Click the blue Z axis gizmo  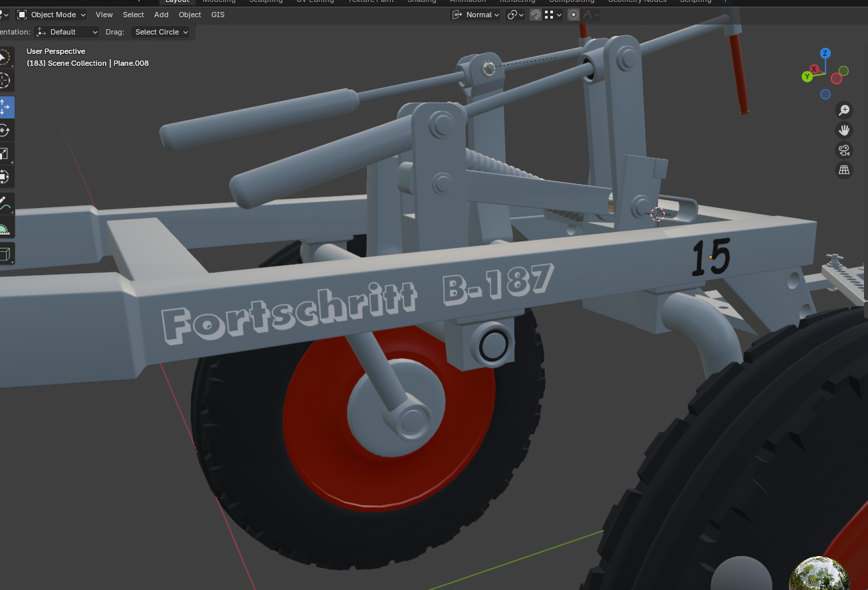tap(825, 53)
